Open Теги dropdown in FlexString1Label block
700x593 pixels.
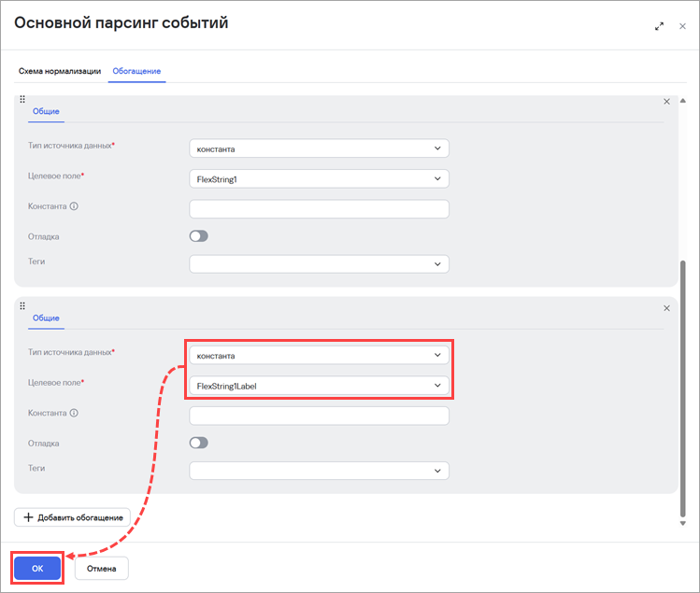(319, 471)
